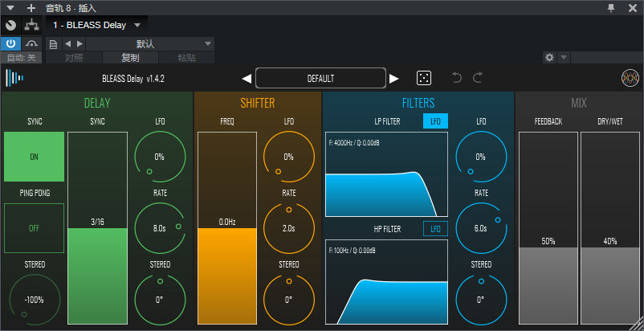Open preset file menu icon
Screen dimensions: 644x331
pyautogui.click(x=53, y=44)
